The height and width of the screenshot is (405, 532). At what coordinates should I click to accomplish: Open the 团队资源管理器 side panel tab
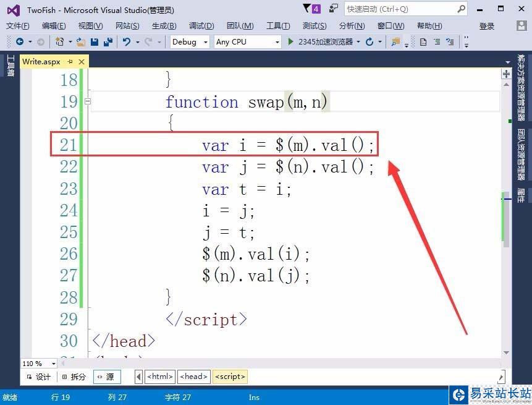[521, 155]
